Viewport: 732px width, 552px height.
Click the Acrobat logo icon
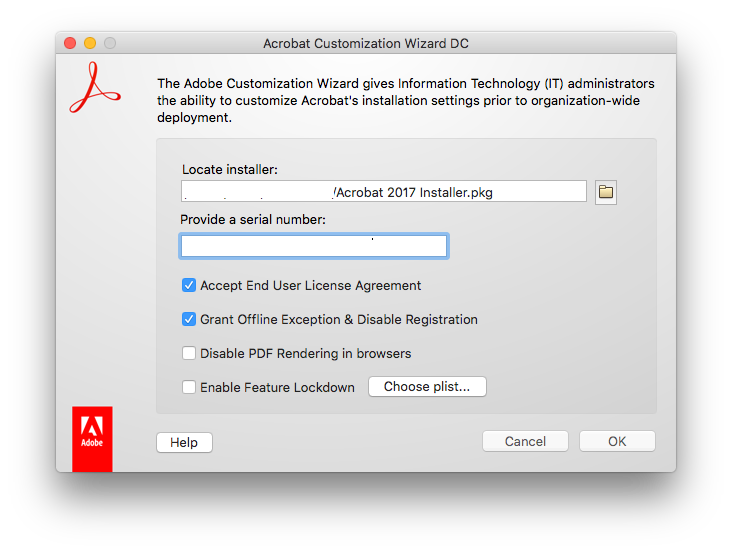(x=95, y=88)
